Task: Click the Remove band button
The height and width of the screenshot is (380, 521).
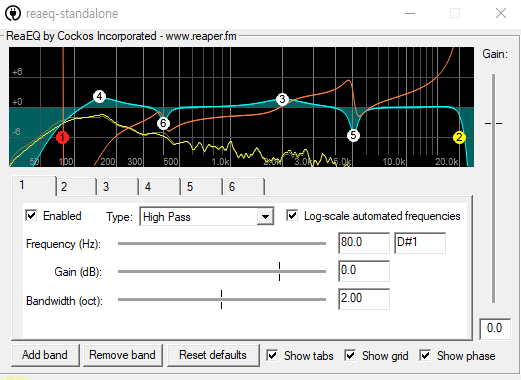Action: tap(122, 355)
